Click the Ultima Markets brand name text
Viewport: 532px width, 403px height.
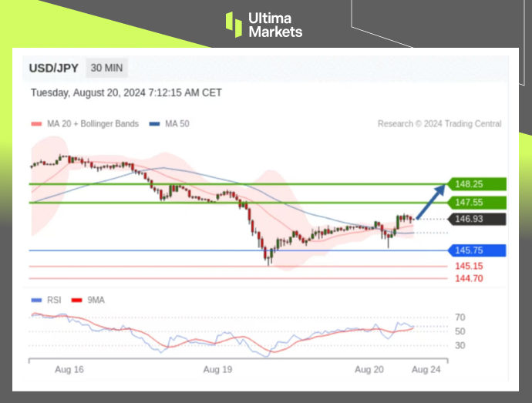[275, 24]
